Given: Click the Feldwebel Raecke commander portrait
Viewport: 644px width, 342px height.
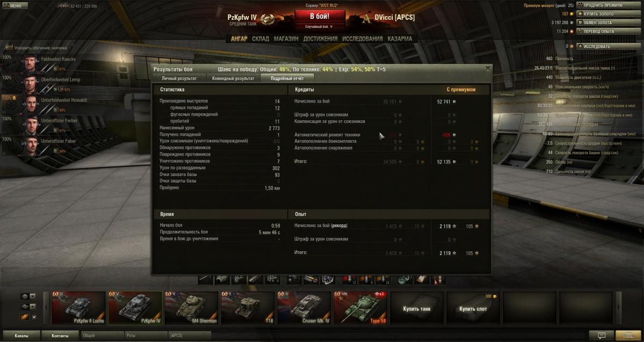Looking at the screenshot, I should (28, 62).
